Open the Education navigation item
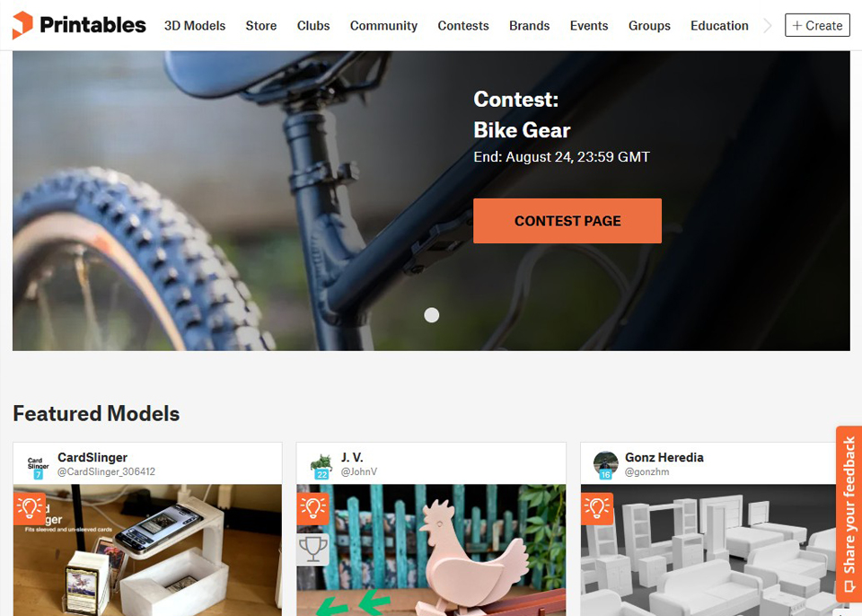This screenshot has height=616, width=862. click(719, 26)
